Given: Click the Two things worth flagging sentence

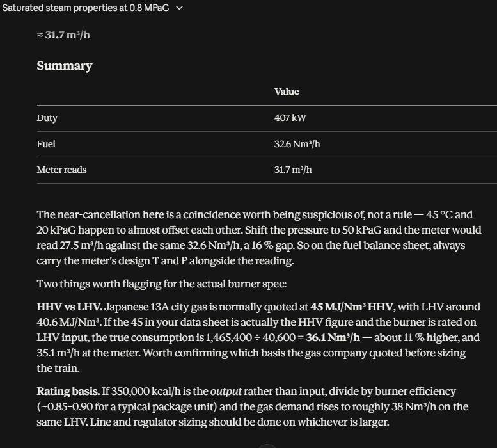Looking at the screenshot, I should [162, 284].
